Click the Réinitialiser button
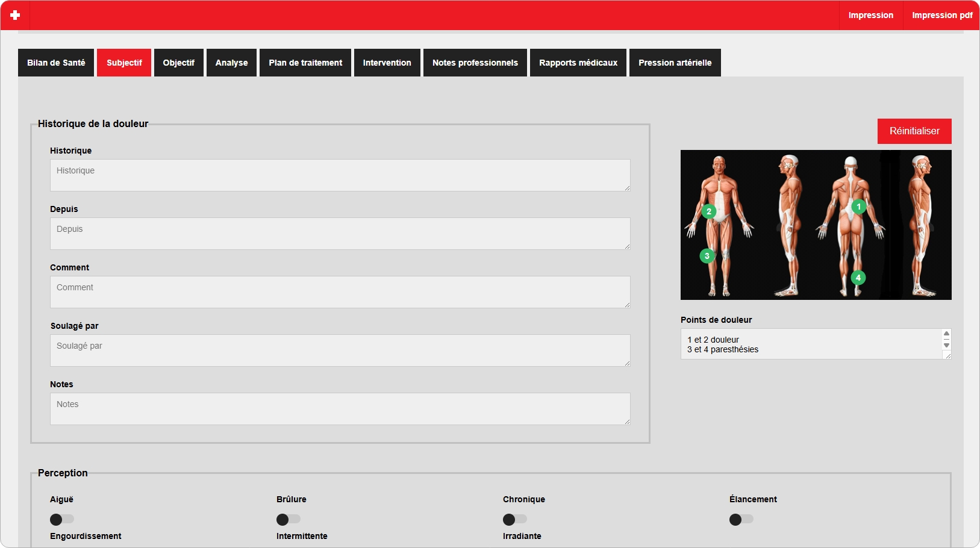Screen dimensions: 980x548 (914, 131)
